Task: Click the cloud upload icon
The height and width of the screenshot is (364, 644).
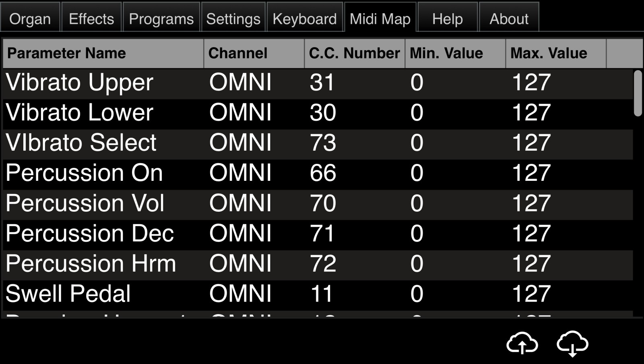Action: (x=522, y=343)
